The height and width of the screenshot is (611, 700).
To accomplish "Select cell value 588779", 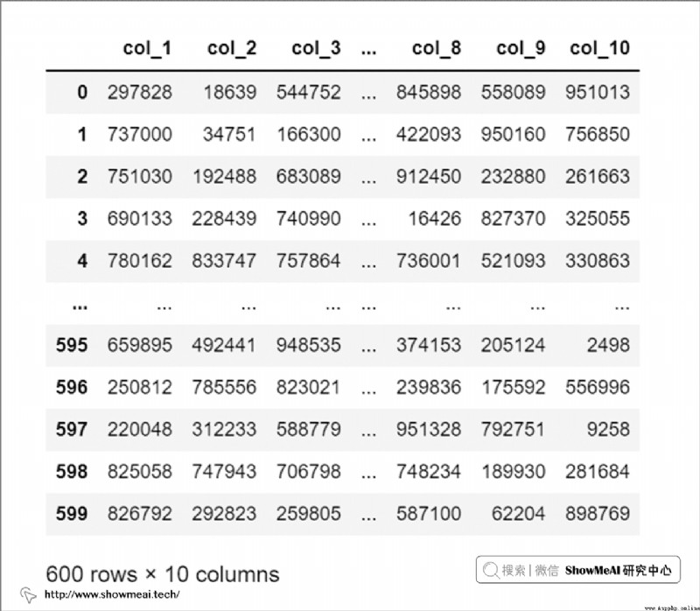I will (309, 429).
